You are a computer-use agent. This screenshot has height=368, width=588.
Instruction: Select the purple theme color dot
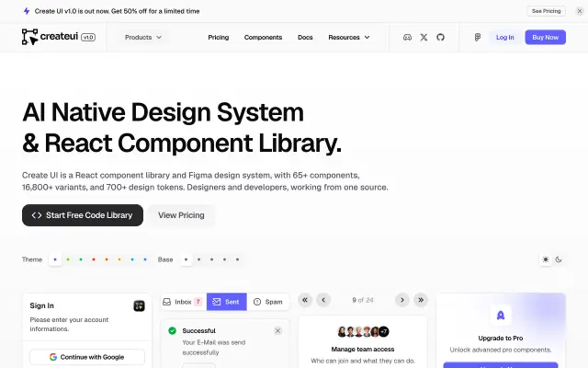pos(55,259)
